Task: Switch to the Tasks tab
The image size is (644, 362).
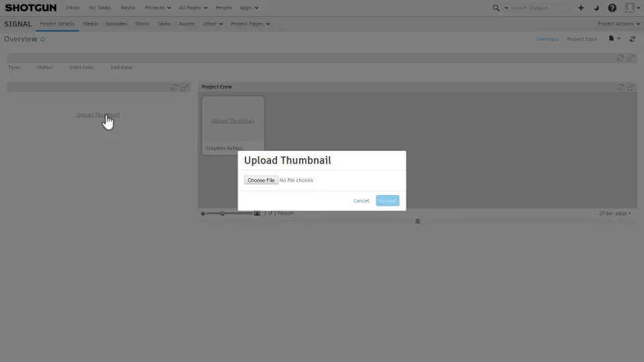Action: (164, 24)
